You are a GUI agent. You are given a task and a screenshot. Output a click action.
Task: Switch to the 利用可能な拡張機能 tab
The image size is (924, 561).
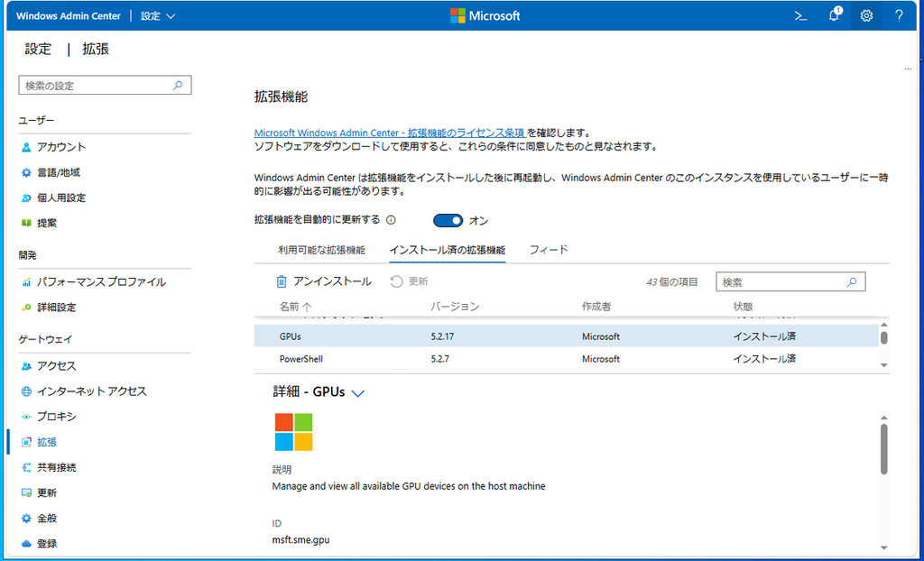point(322,250)
